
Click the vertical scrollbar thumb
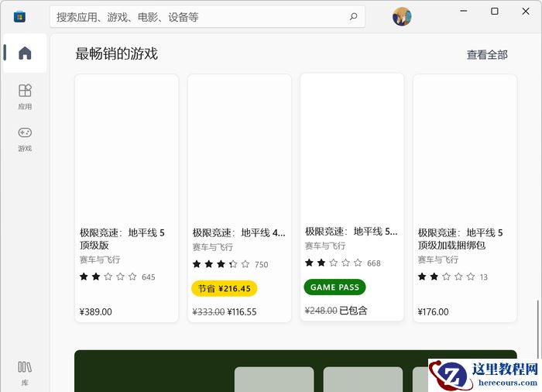point(537,328)
